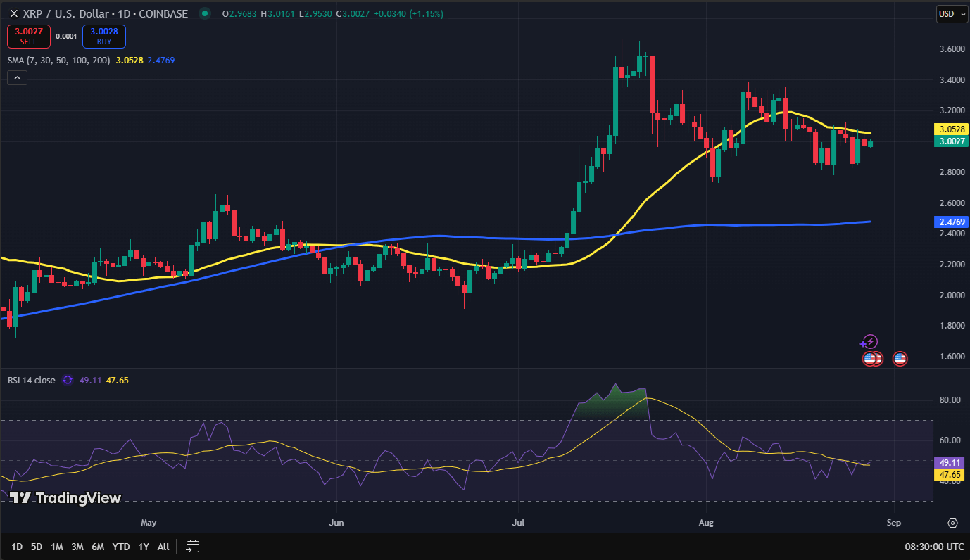Select the SMA indicator legend label
This screenshot has width=970, height=560.
(x=59, y=61)
